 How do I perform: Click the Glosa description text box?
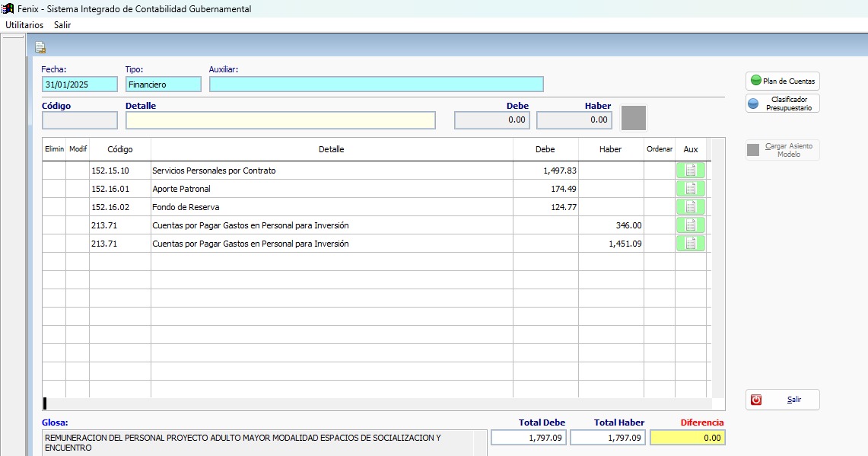click(259, 442)
